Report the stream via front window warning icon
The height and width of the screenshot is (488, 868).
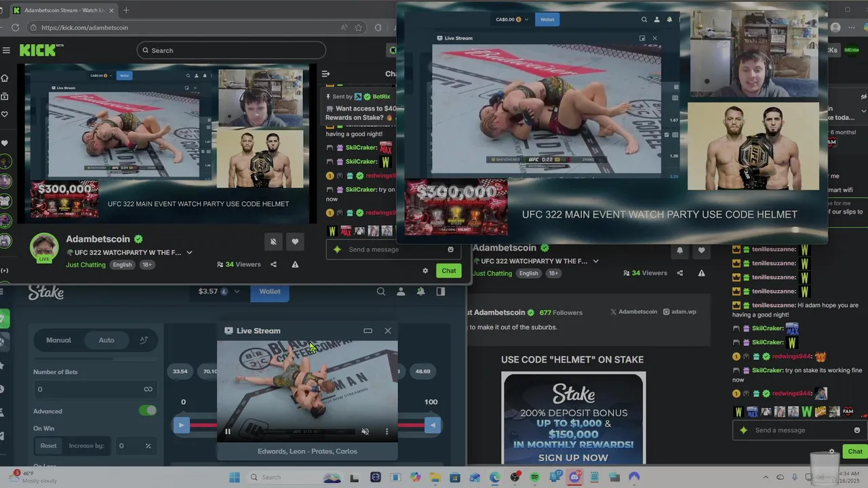click(295, 264)
